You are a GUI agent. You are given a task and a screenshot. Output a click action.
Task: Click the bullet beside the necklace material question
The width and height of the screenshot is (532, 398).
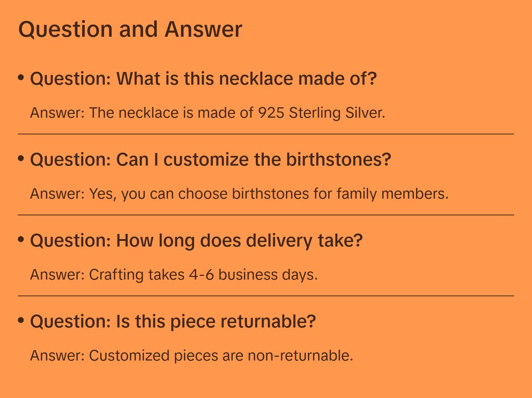[x=21, y=77]
